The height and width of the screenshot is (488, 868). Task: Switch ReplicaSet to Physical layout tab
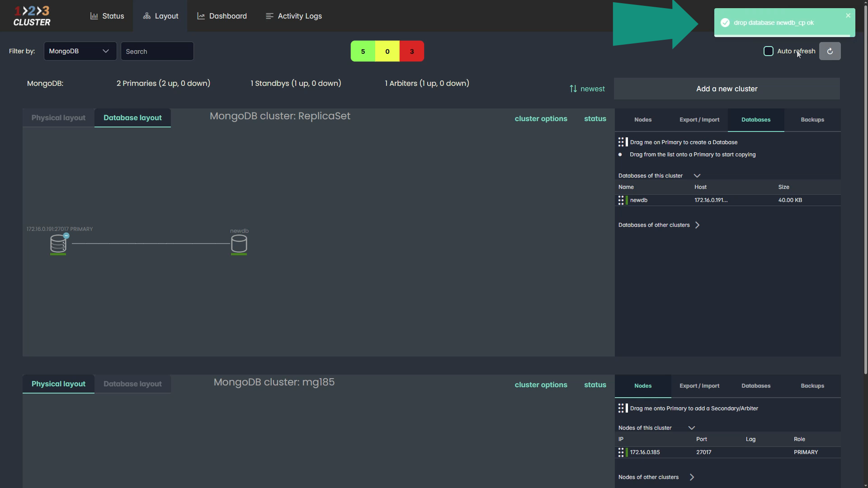58,117
